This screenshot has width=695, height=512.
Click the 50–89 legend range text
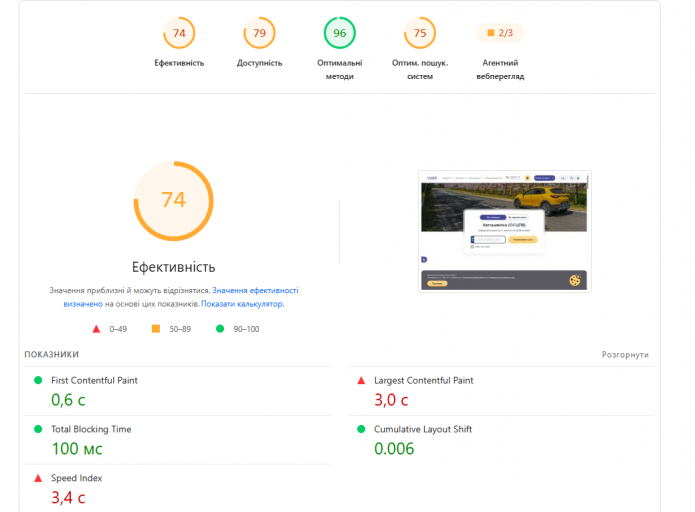[x=180, y=329]
